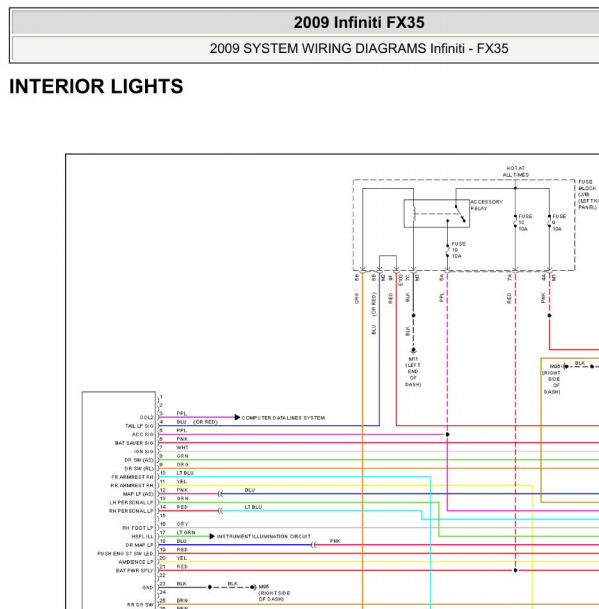Click the 'TAIL LP SIG' pin label
The height and width of the screenshot is (609, 599).
click(139, 426)
